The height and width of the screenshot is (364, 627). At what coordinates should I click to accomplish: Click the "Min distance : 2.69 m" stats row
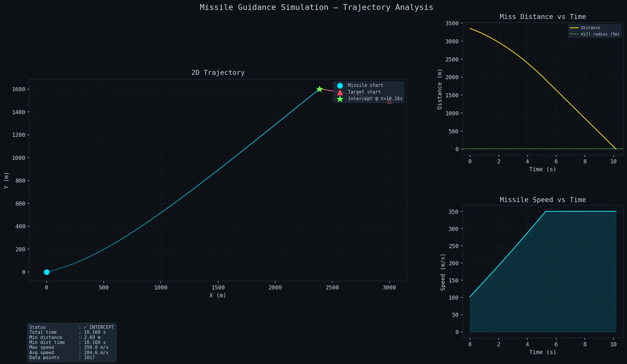(x=65, y=337)
